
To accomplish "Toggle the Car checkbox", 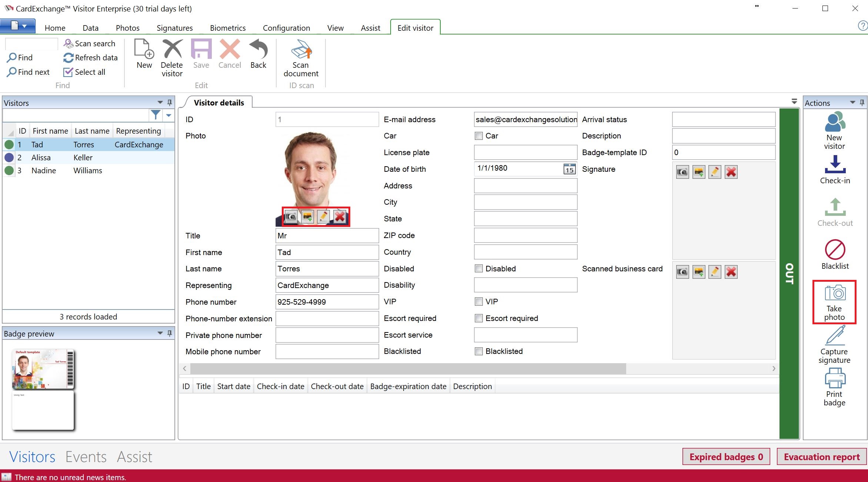I will click(479, 136).
